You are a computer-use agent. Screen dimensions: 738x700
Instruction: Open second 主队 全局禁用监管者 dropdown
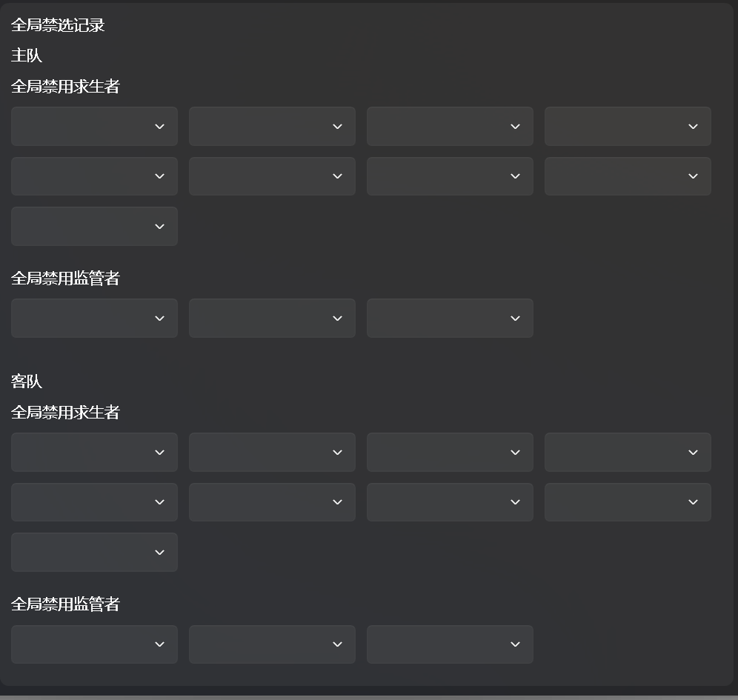[272, 318]
